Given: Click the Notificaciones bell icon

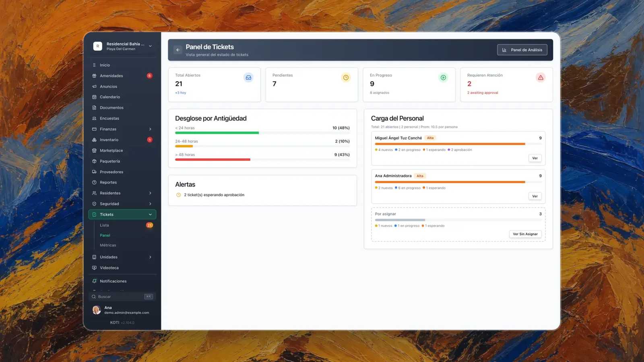Looking at the screenshot, I should (94, 281).
